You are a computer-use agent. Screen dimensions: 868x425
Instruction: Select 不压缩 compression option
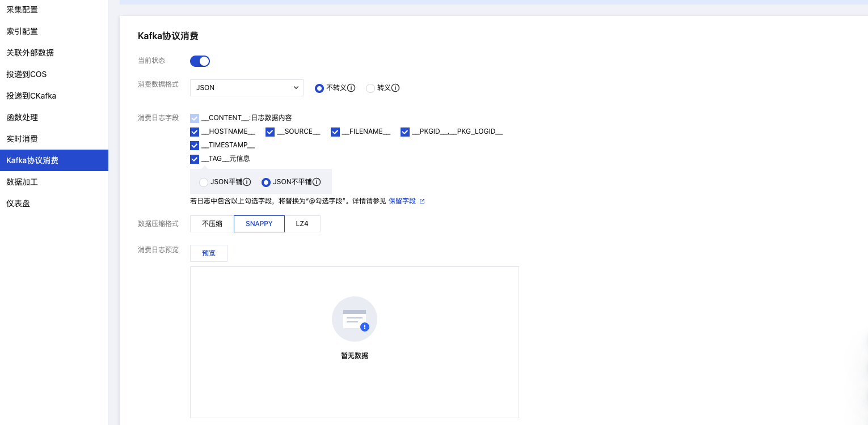point(212,224)
